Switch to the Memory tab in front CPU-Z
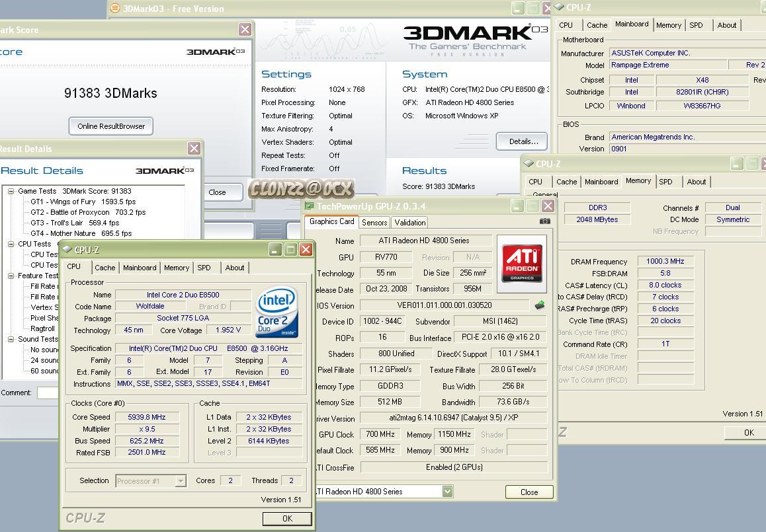The height and width of the screenshot is (532, 766). [177, 268]
